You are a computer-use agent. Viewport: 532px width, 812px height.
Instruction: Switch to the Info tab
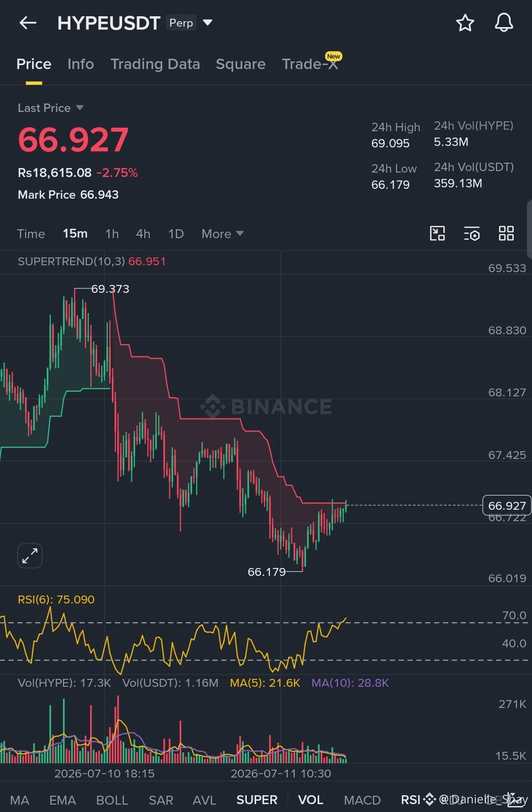pyautogui.click(x=81, y=64)
